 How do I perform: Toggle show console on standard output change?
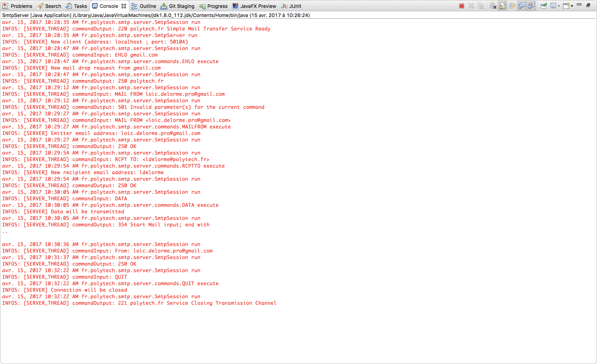tap(522, 6)
